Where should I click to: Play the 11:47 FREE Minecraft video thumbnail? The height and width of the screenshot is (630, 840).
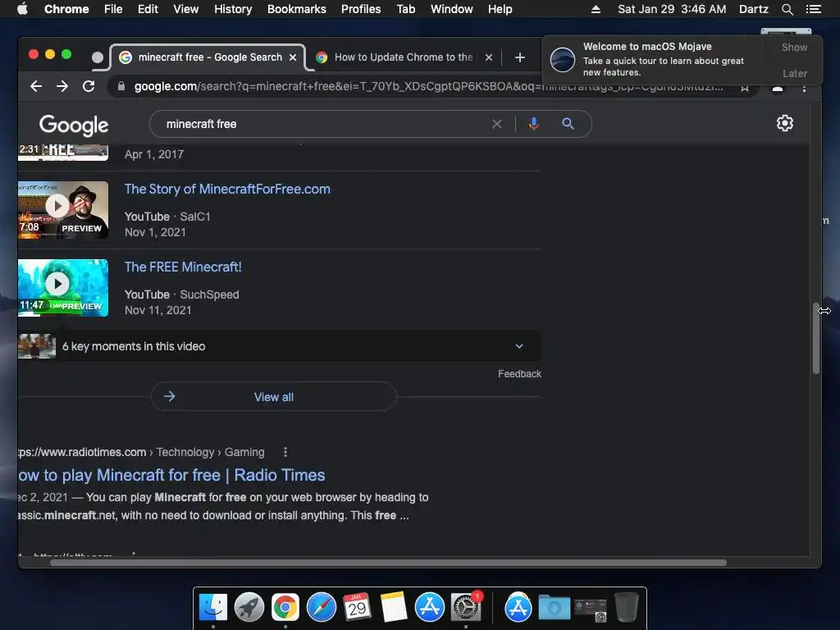pyautogui.click(x=62, y=288)
